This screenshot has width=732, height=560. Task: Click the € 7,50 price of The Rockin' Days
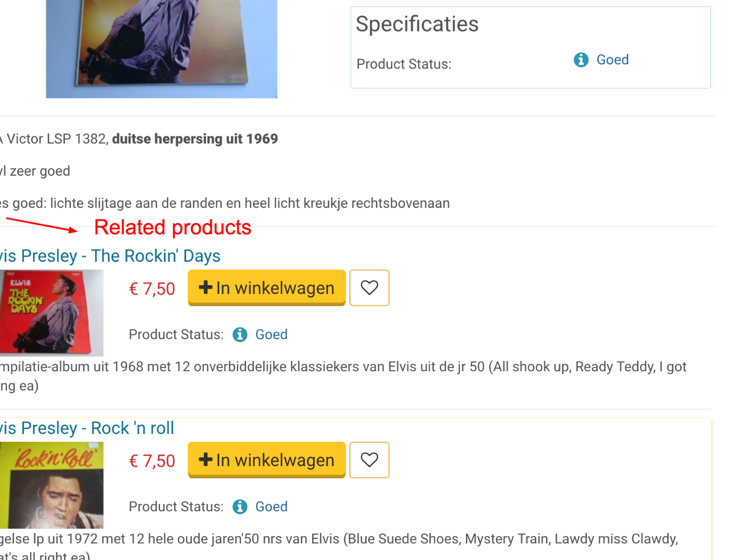(x=152, y=289)
